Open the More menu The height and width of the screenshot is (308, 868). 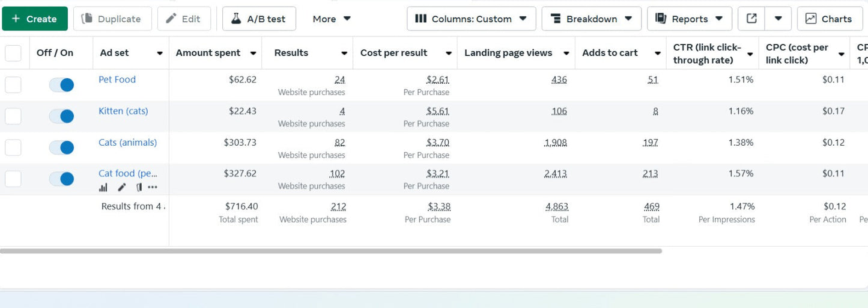point(332,19)
